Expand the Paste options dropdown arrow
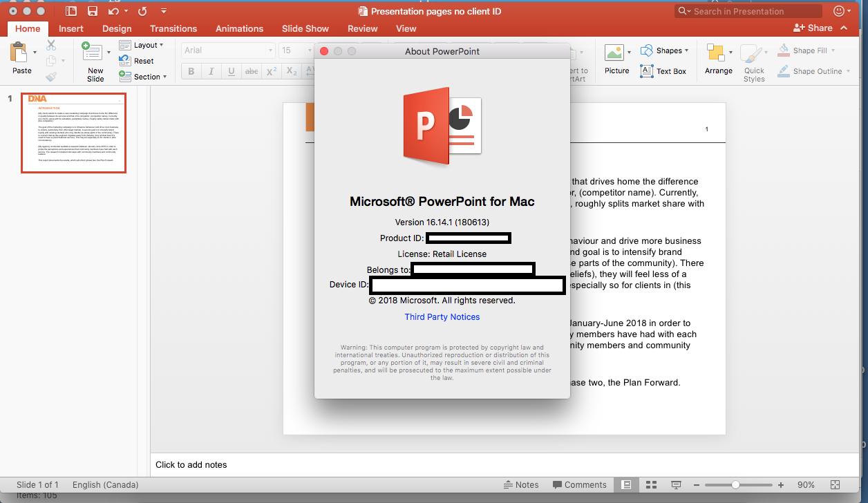Viewport: 868px width, 503px height. [35, 52]
